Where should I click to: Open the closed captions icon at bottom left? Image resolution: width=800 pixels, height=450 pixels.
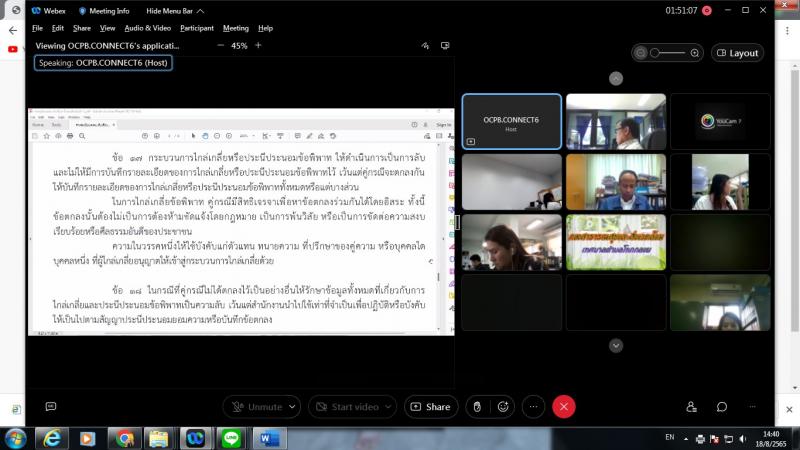[50, 407]
